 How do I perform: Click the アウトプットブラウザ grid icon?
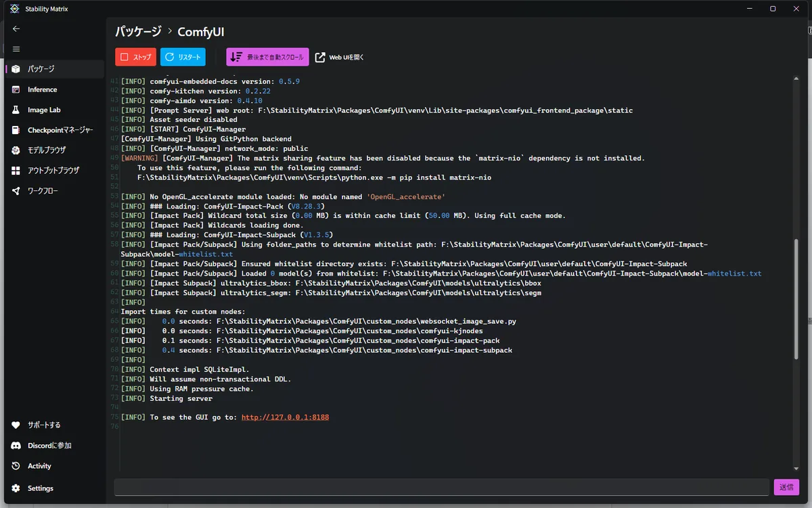point(16,171)
